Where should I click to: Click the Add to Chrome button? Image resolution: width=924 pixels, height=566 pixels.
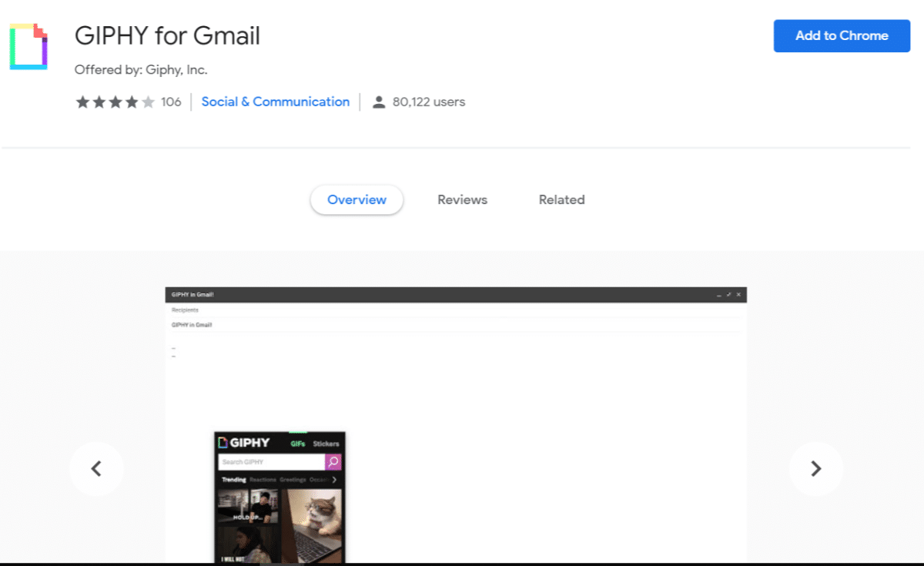click(842, 35)
